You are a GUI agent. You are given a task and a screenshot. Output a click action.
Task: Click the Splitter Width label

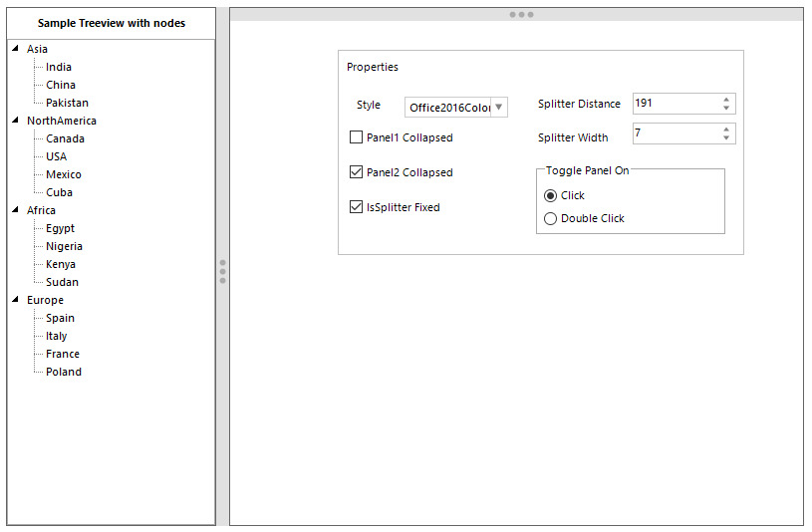[573, 137]
